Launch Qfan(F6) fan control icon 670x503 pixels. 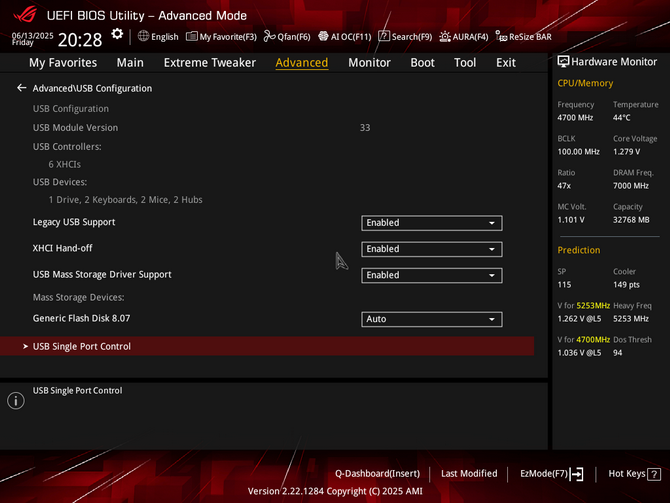tap(269, 36)
